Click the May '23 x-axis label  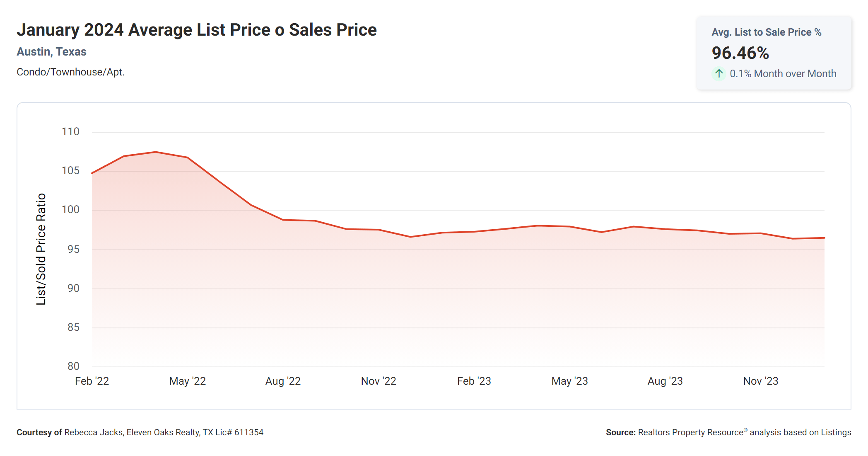[x=569, y=381]
